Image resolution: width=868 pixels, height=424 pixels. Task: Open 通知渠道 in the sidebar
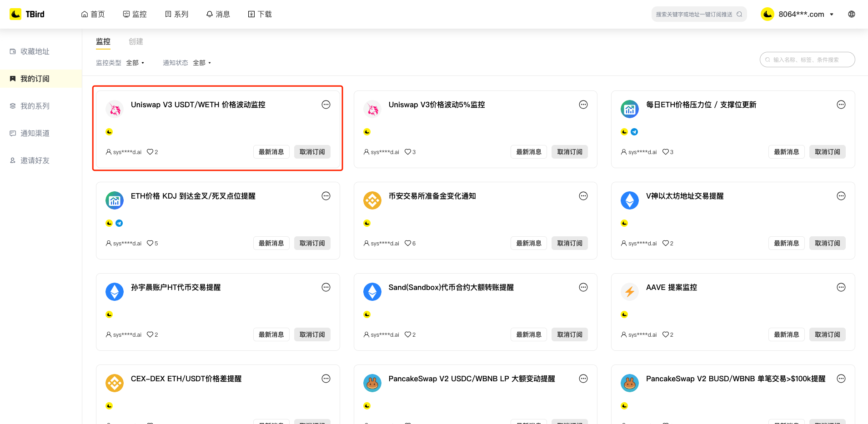tap(35, 133)
